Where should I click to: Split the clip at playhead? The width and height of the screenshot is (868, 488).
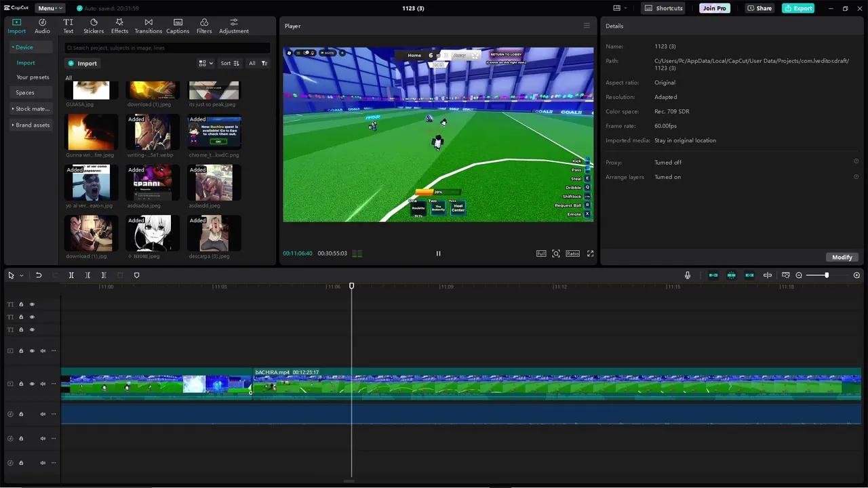click(71, 275)
